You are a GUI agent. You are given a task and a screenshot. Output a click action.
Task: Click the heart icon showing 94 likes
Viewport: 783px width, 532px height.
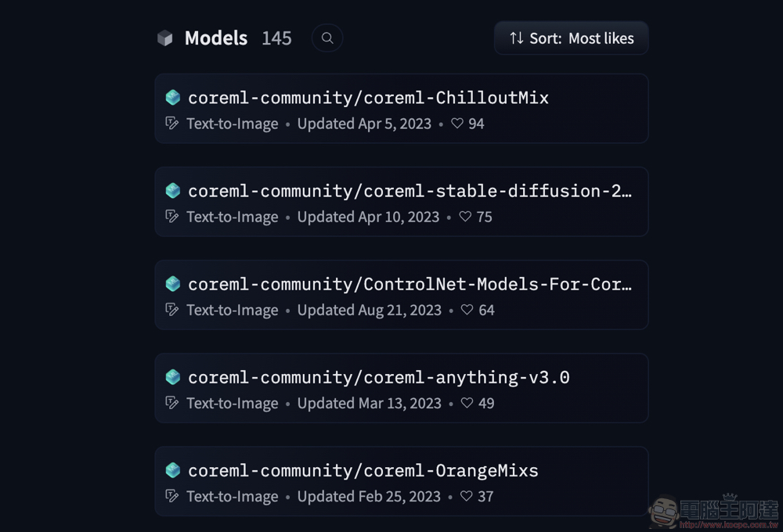tap(457, 124)
